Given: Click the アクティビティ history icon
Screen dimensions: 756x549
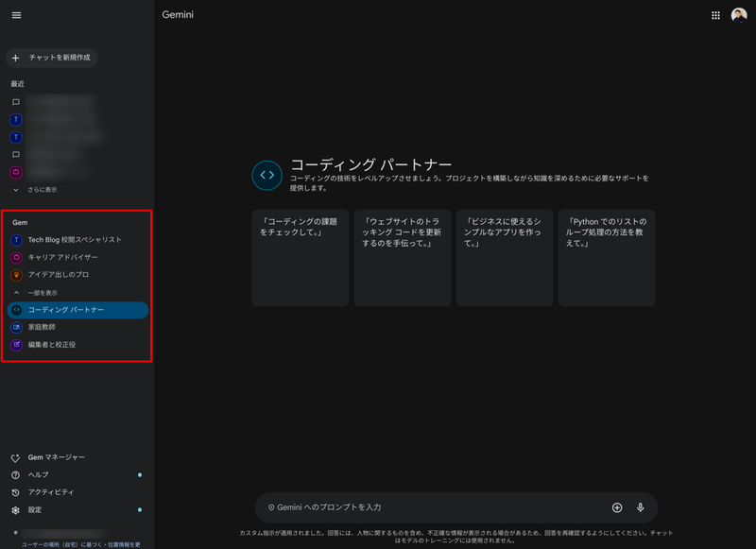Looking at the screenshot, I should (x=15, y=492).
